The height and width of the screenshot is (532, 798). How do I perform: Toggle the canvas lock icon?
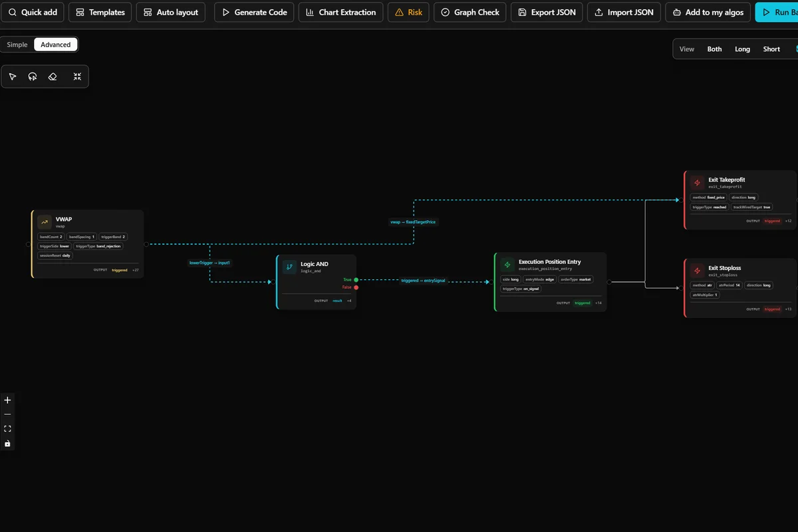[7, 444]
